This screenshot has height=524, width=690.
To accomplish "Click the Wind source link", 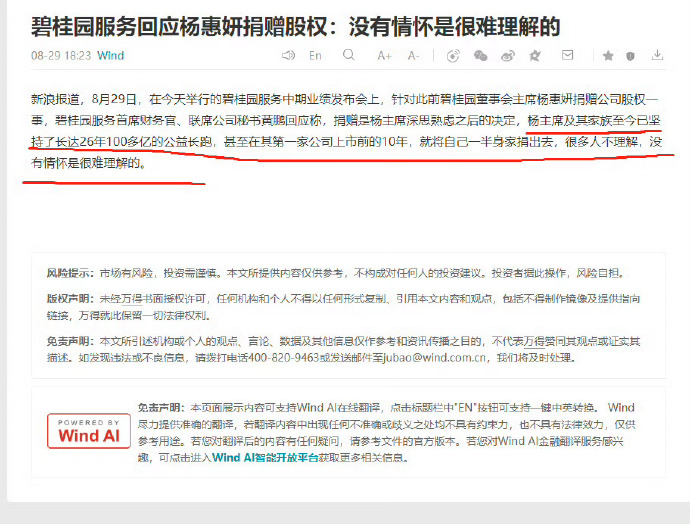I will [x=110, y=55].
